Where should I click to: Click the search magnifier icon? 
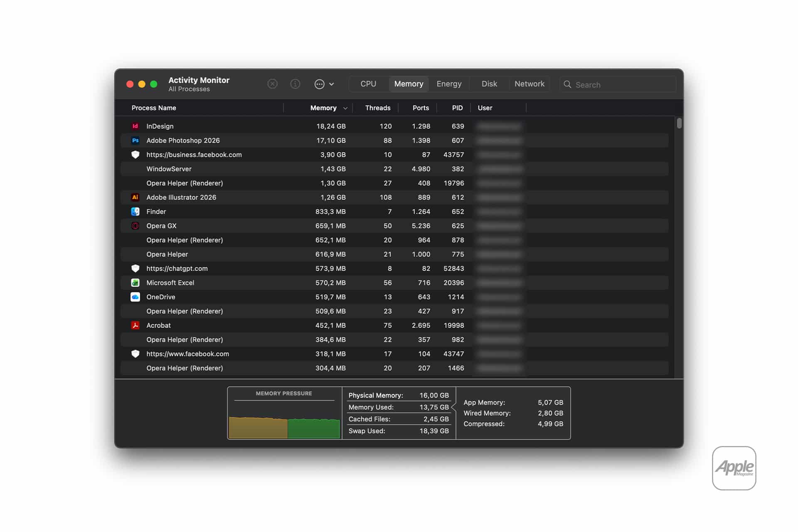point(567,84)
